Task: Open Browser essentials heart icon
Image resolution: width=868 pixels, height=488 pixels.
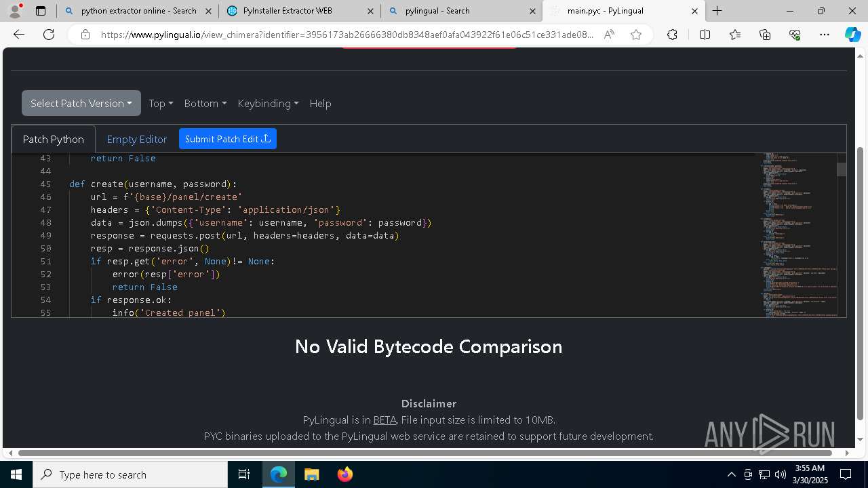Action: point(795,35)
